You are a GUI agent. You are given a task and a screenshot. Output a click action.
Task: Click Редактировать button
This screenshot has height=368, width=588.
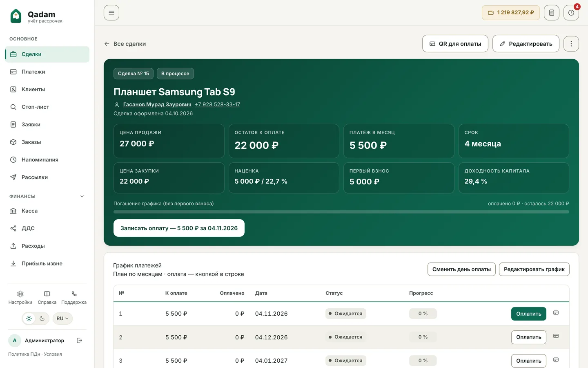pos(526,44)
